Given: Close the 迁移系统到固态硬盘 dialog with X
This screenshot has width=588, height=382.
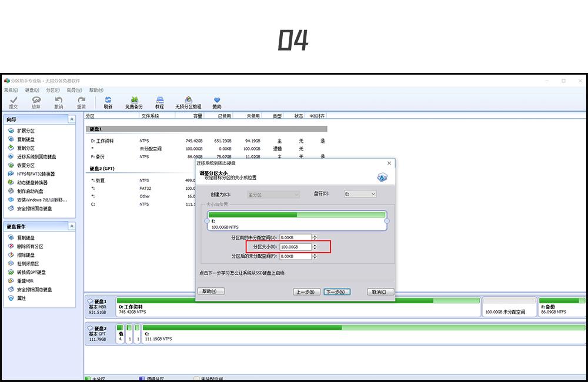Looking at the screenshot, I should [389, 163].
